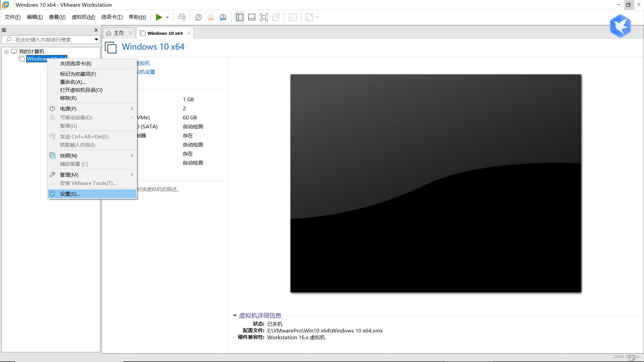Open the 帮助(H) menu

(x=138, y=17)
